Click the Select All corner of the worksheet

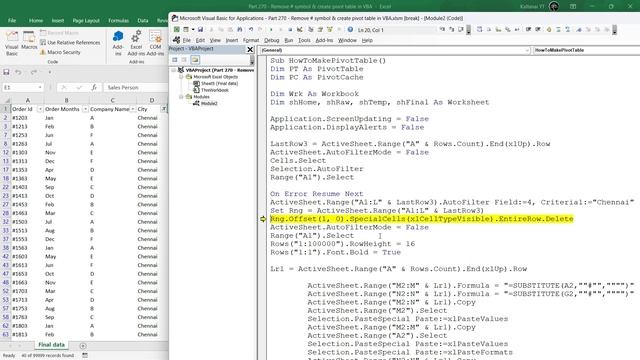(6, 100)
